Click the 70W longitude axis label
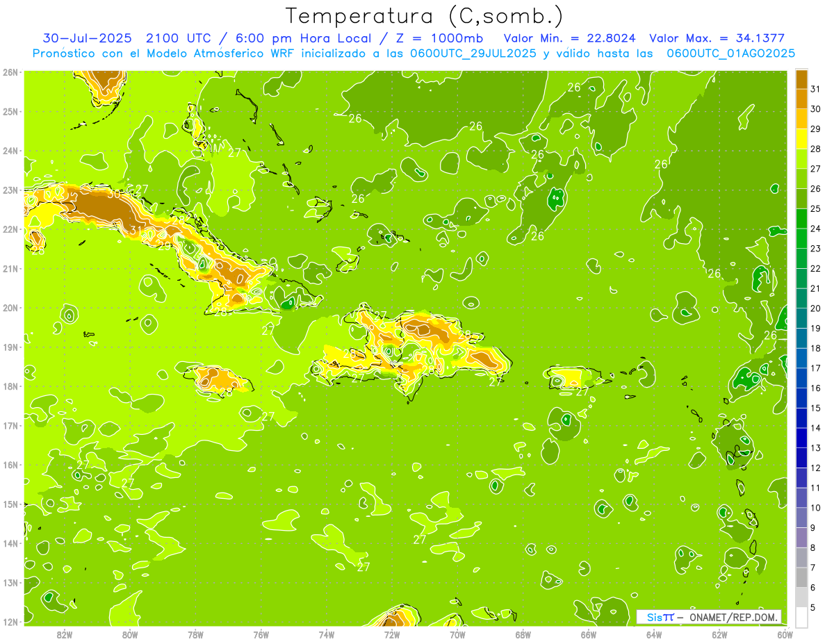The image size is (834, 644). 457,634
